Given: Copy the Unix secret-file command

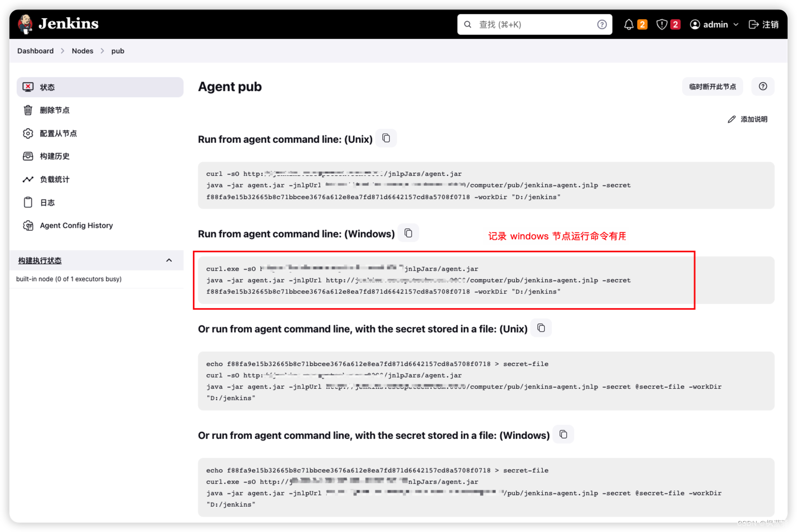Looking at the screenshot, I should coord(541,328).
